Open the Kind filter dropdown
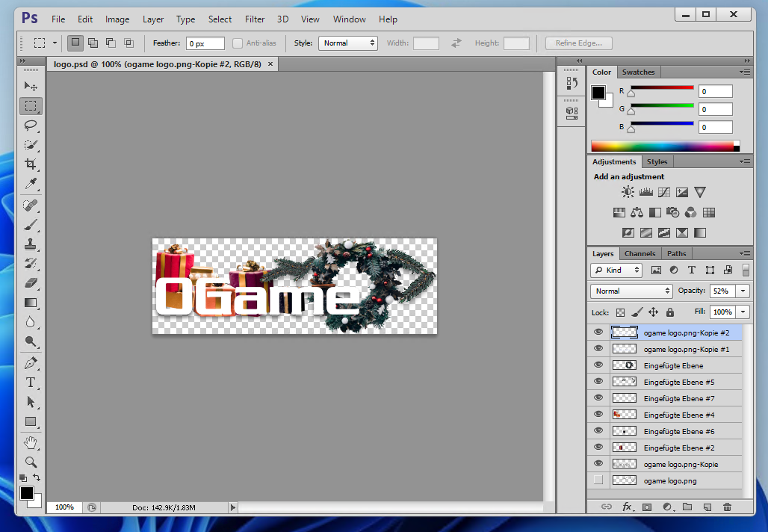The height and width of the screenshot is (532, 768). coord(616,270)
